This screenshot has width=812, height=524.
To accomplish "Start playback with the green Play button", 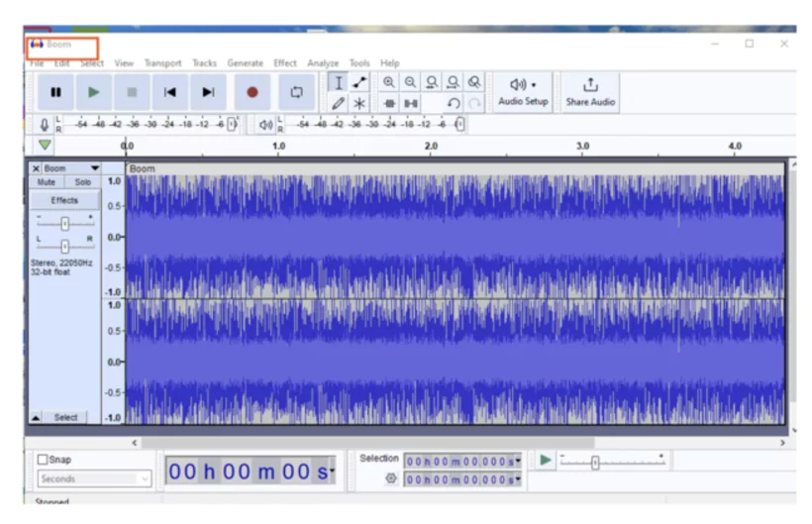I will click(x=94, y=92).
